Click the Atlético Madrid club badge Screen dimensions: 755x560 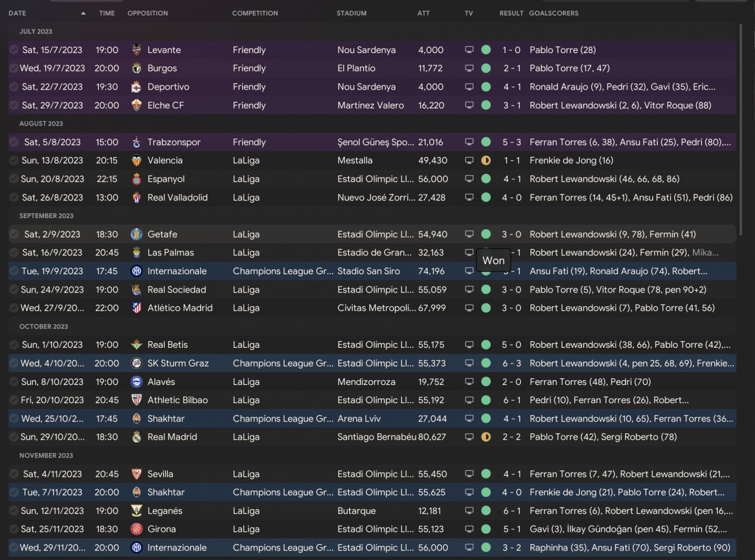click(136, 308)
